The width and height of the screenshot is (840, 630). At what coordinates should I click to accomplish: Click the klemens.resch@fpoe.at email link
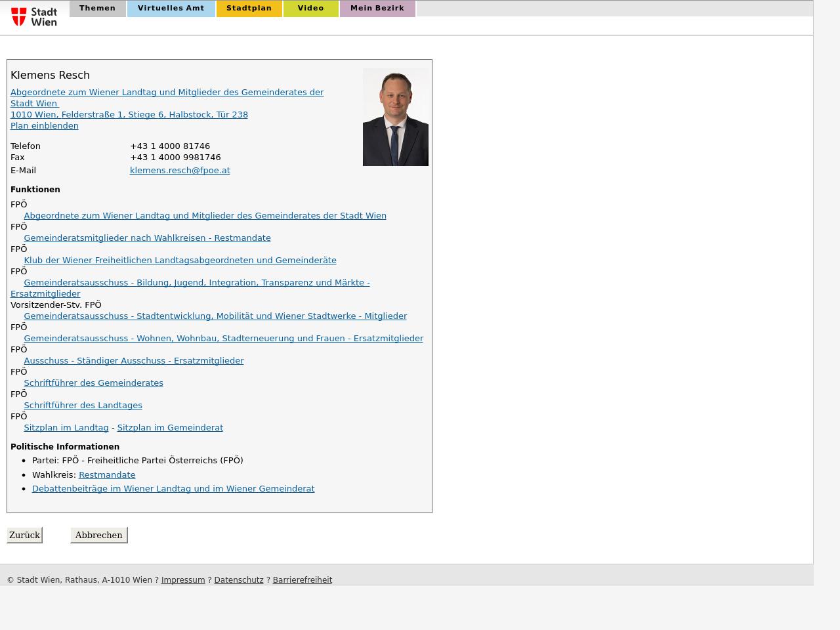pos(180,171)
